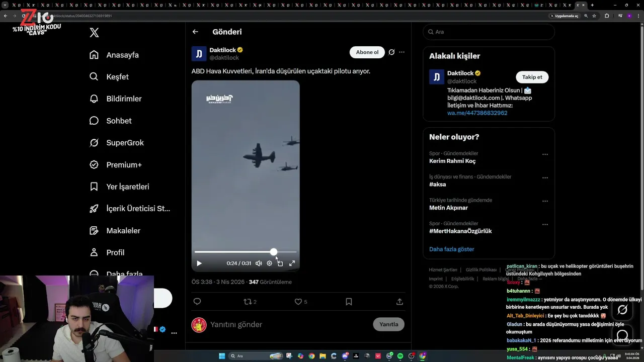The width and height of the screenshot is (644, 362).
Task: Open Keşfet page
Action: [109, 77]
